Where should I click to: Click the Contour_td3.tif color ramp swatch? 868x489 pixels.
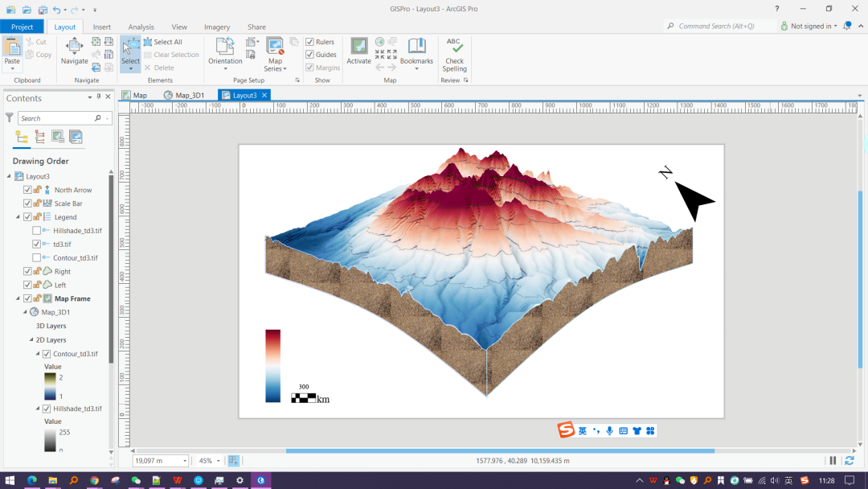pyautogui.click(x=50, y=387)
